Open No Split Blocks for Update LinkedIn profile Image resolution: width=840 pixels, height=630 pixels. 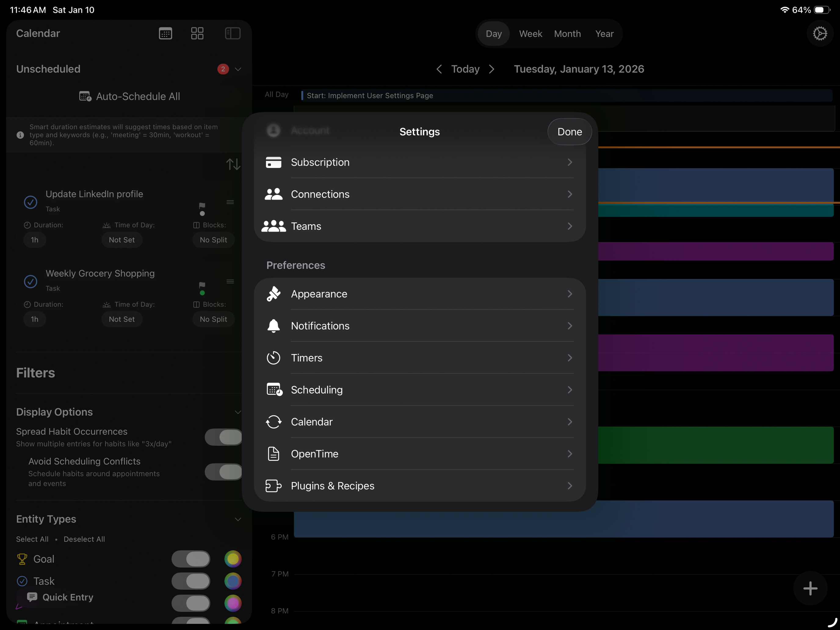click(213, 240)
